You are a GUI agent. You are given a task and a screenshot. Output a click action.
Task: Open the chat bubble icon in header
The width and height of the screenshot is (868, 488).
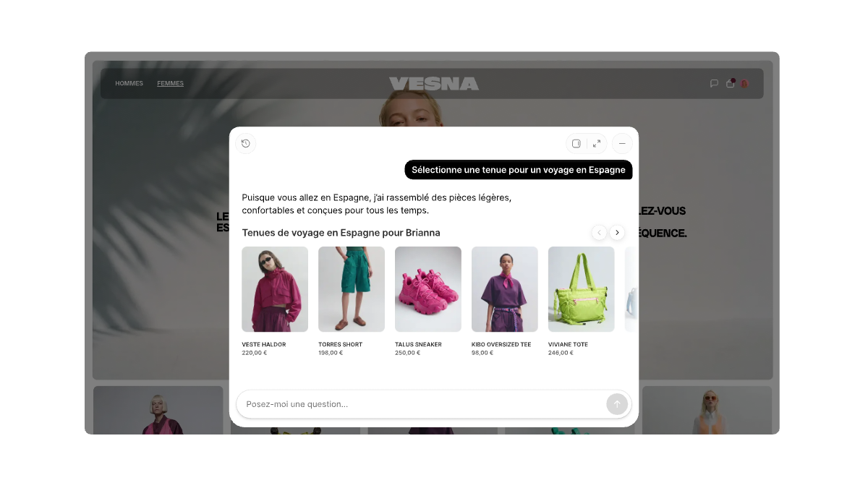pyautogui.click(x=714, y=83)
